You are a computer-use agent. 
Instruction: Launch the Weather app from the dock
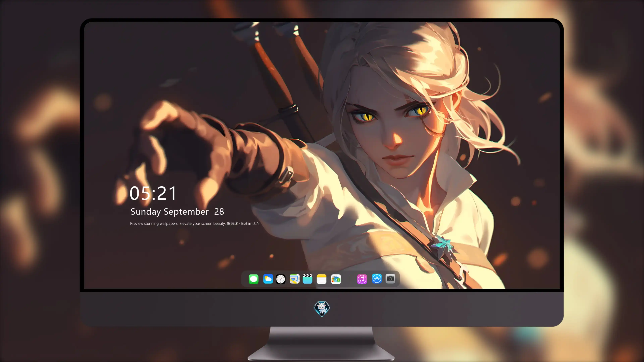(x=268, y=279)
